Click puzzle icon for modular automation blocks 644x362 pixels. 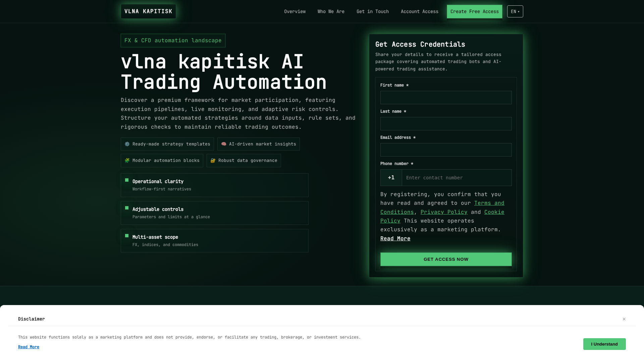pyautogui.click(x=127, y=161)
